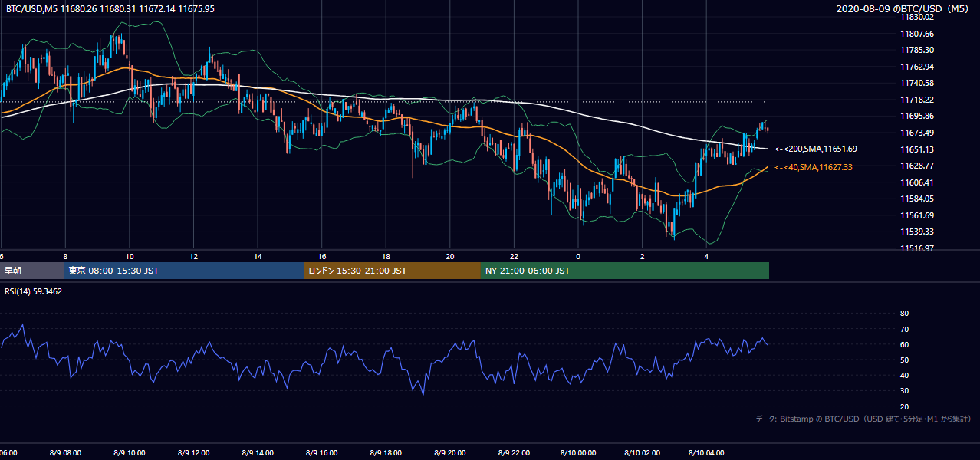Click the 8/10 00:00 date axis label

tap(577, 453)
